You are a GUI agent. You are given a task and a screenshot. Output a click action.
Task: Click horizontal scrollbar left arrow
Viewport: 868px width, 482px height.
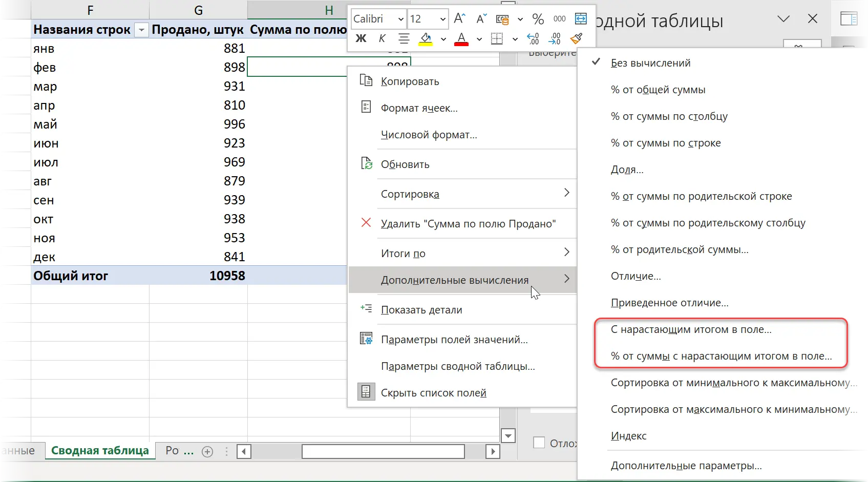click(x=244, y=451)
